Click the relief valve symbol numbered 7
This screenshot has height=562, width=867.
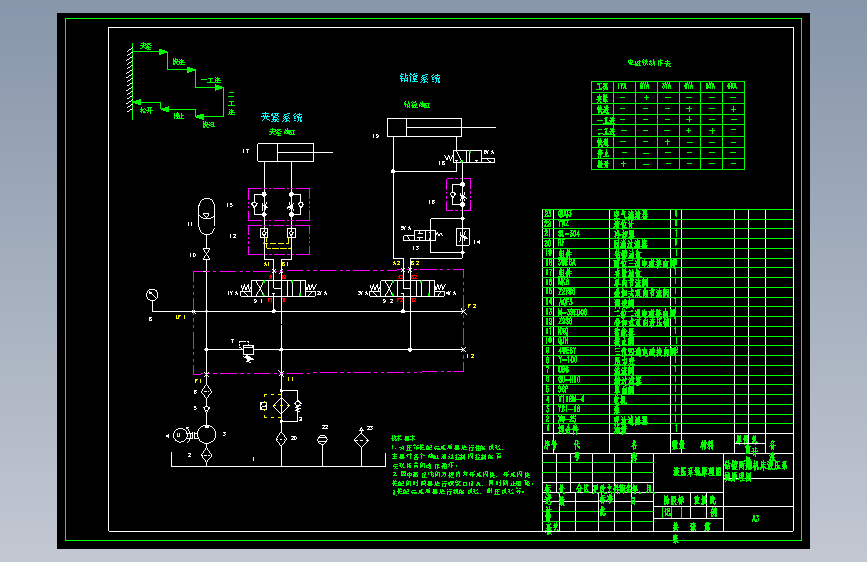pyautogui.click(x=248, y=352)
